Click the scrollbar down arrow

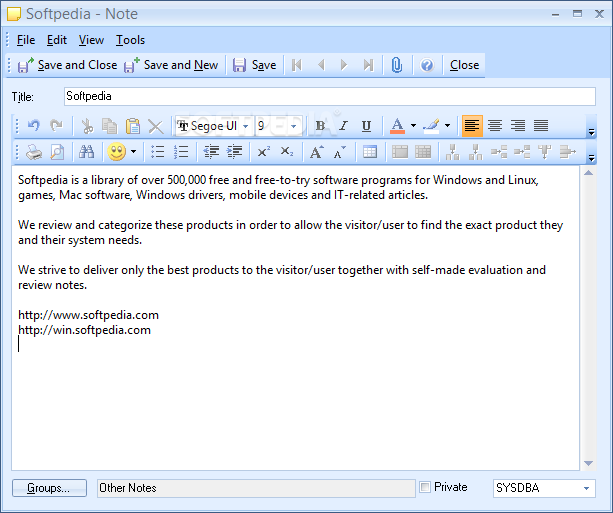(588, 463)
